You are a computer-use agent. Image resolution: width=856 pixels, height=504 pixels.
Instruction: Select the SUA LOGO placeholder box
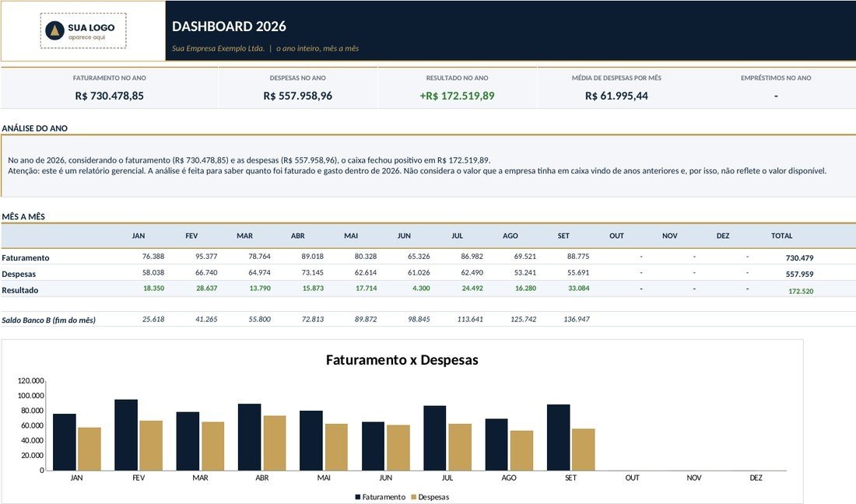(83, 31)
